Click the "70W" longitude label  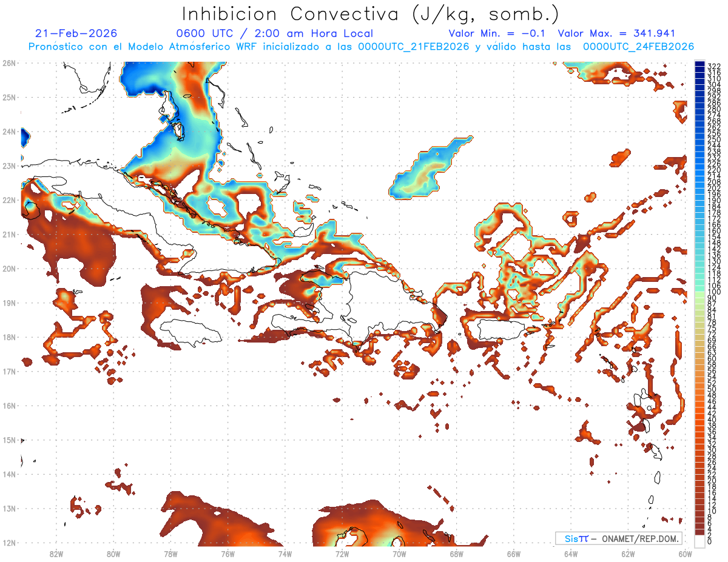click(399, 554)
